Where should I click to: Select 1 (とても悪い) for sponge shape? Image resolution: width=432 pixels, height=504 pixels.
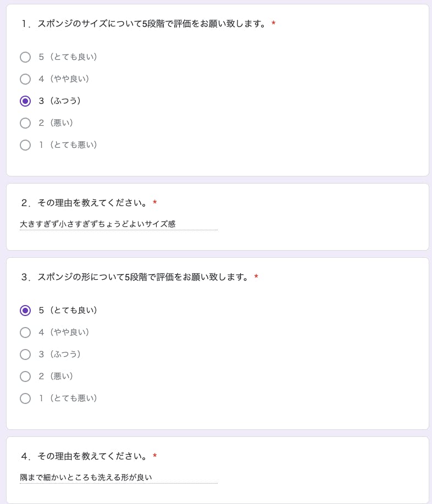coord(25,398)
